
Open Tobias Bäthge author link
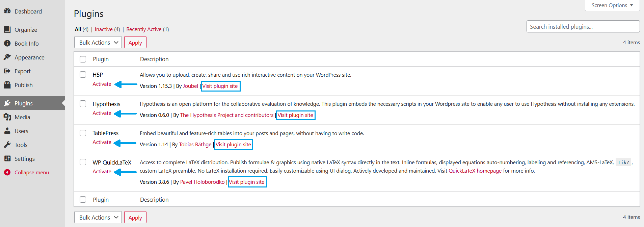point(195,144)
